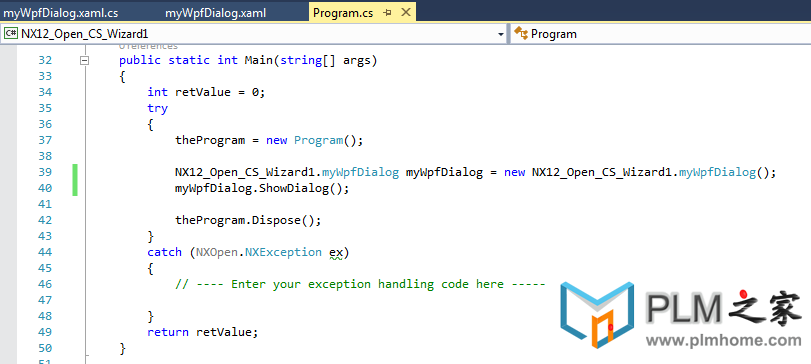Click the C# project icon in navigation bar
This screenshot has height=364, width=811.
(x=11, y=34)
